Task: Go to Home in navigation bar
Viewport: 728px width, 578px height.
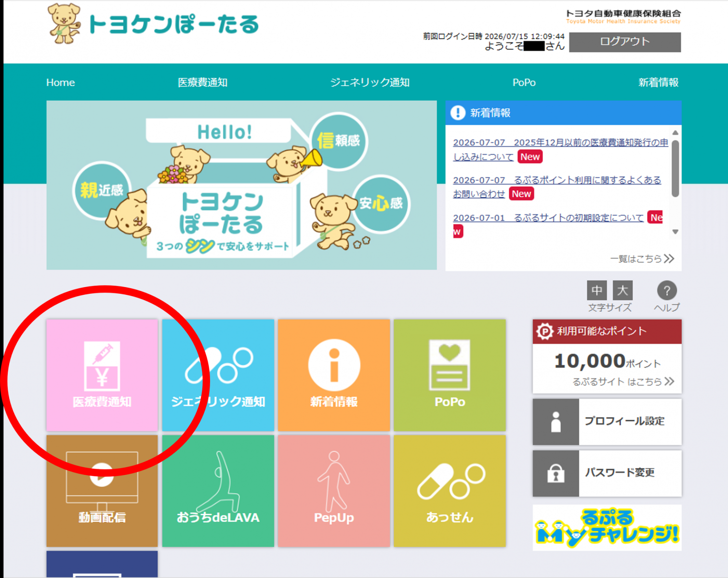Action: point(61,82)
